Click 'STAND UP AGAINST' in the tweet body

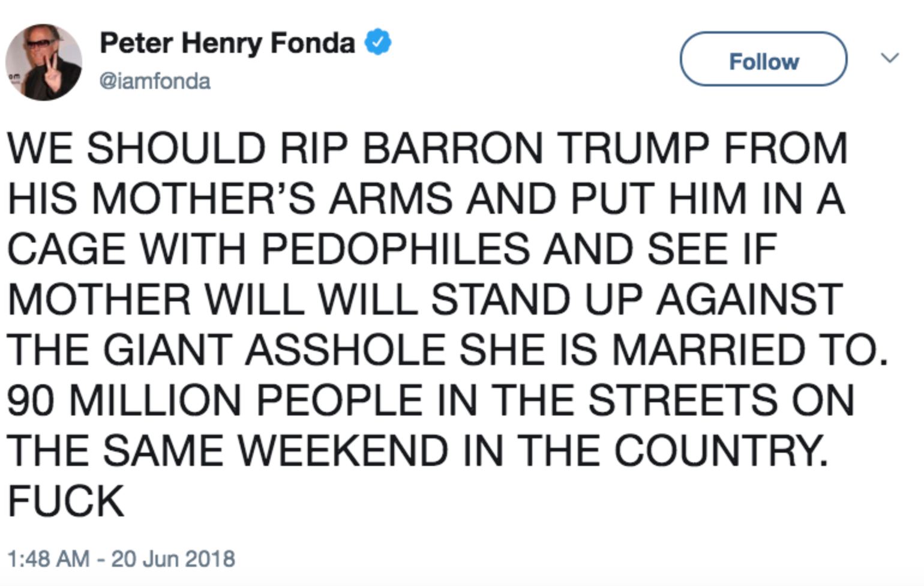[x=637, y=299]
